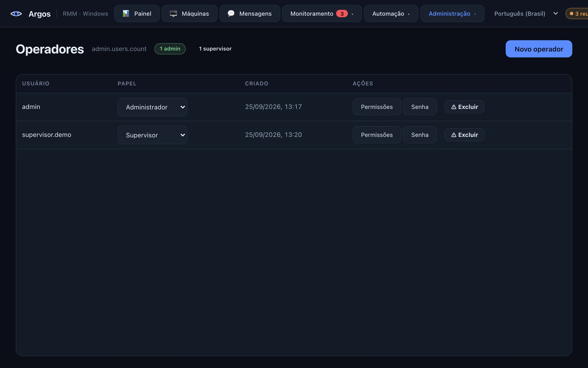The image size is (588, 368).
Task: Click the Mensagens speech bubble icon
Action: [x=231, y=13]
